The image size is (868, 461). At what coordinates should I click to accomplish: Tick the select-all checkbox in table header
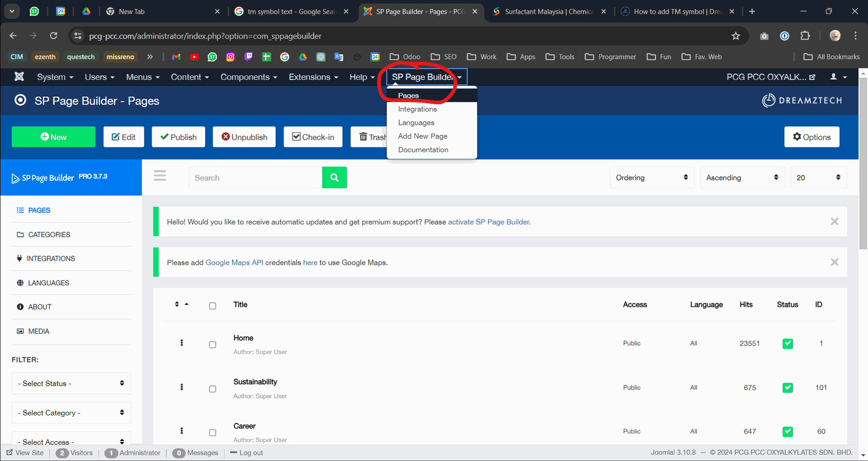point(212,306)
